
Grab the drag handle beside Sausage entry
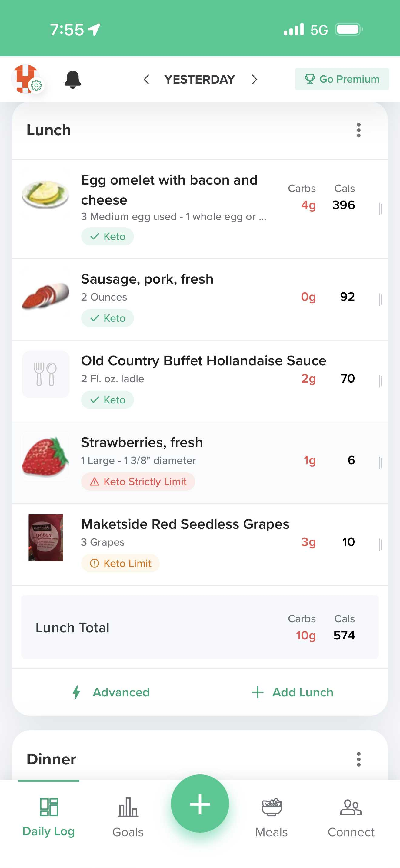click(x=380, y=299)
